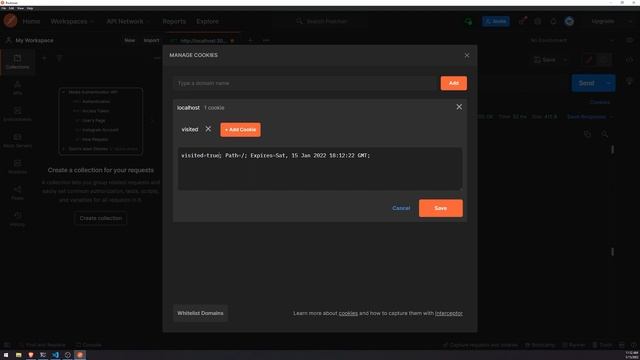Open Brave browser from the taskbar
Image resolution: width=640 pixels, height=360 pixels.
point(31,355)
